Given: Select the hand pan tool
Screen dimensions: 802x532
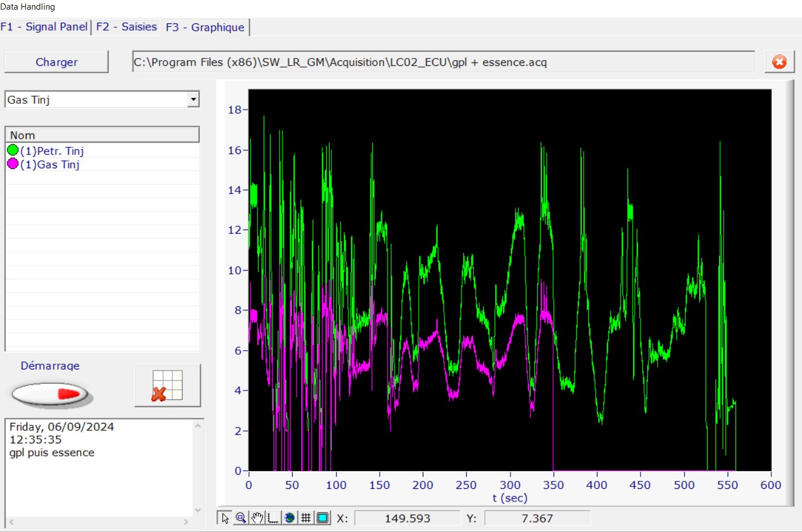Looking at the screenshot, I should (x=257, y=518).
